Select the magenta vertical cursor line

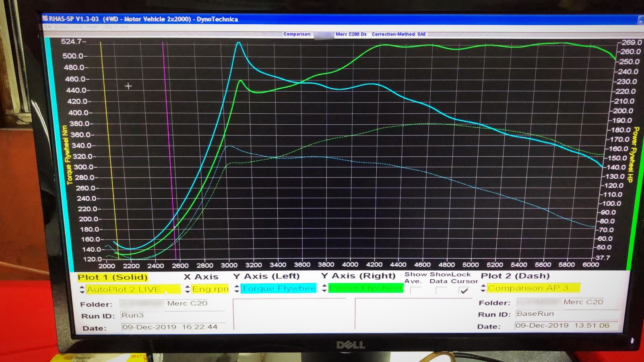pyautogui.click(x=169, y=151)
